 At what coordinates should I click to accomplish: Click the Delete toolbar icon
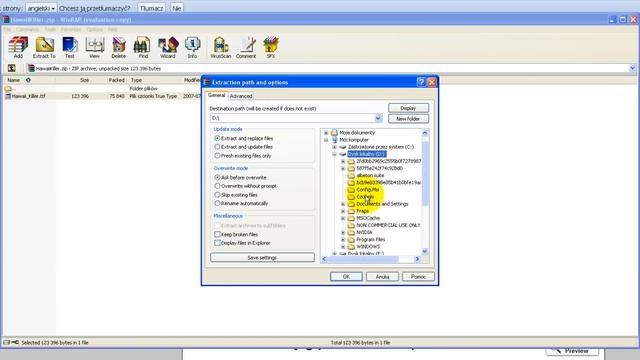(x=118, y=47)
